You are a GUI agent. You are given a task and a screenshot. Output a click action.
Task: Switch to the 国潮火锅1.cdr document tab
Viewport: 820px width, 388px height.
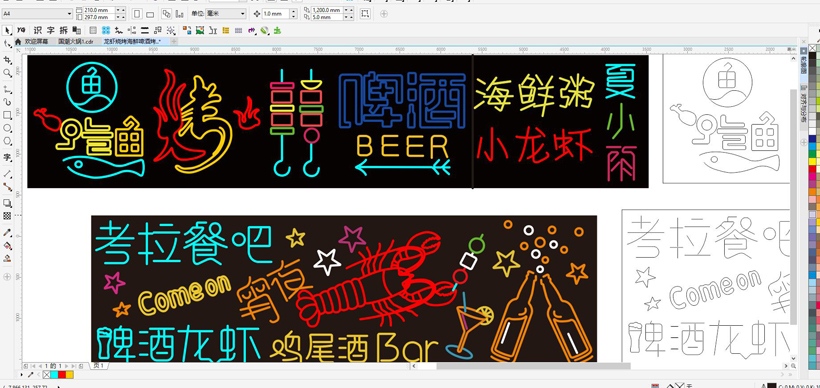pyautogui.click(x=76, y=41)
